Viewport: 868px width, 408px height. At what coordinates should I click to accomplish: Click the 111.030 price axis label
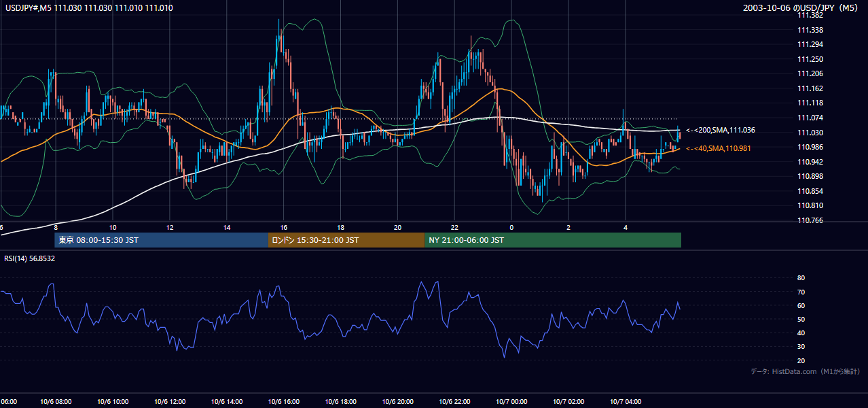click(x=810, y=133)
